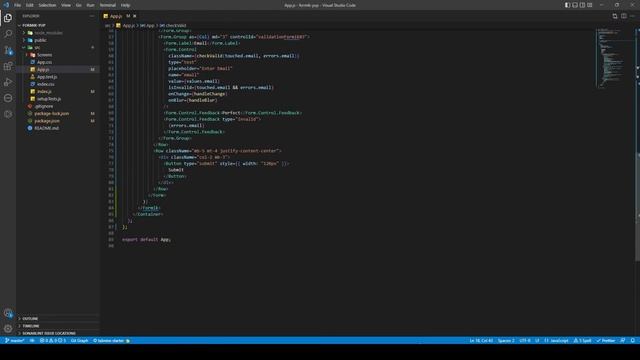Open the editor more actions menu

pyautogui.click(x=632, y=16)
